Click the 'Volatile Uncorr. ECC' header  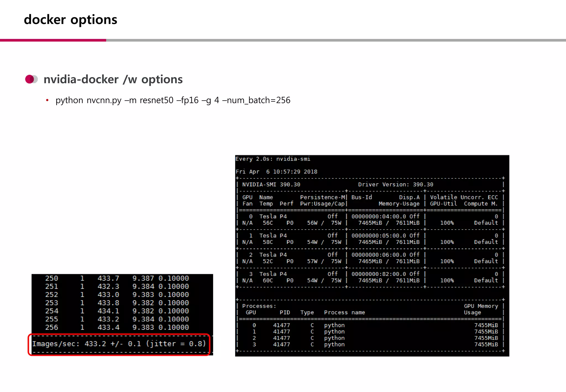[464, 197]
